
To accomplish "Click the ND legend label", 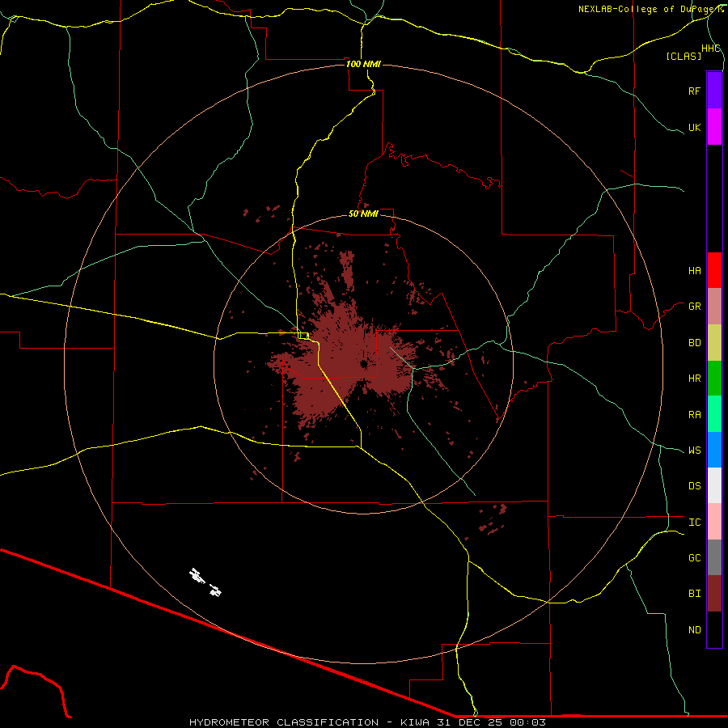I will point(694,630).
